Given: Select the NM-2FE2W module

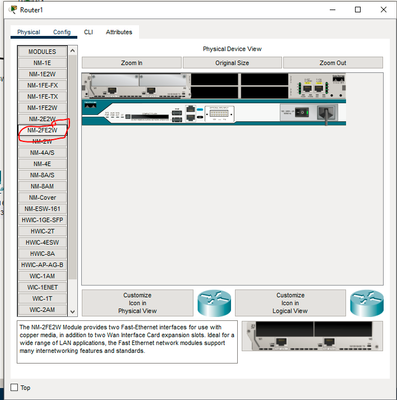Looking at the screenshot, I should (42, 130).
